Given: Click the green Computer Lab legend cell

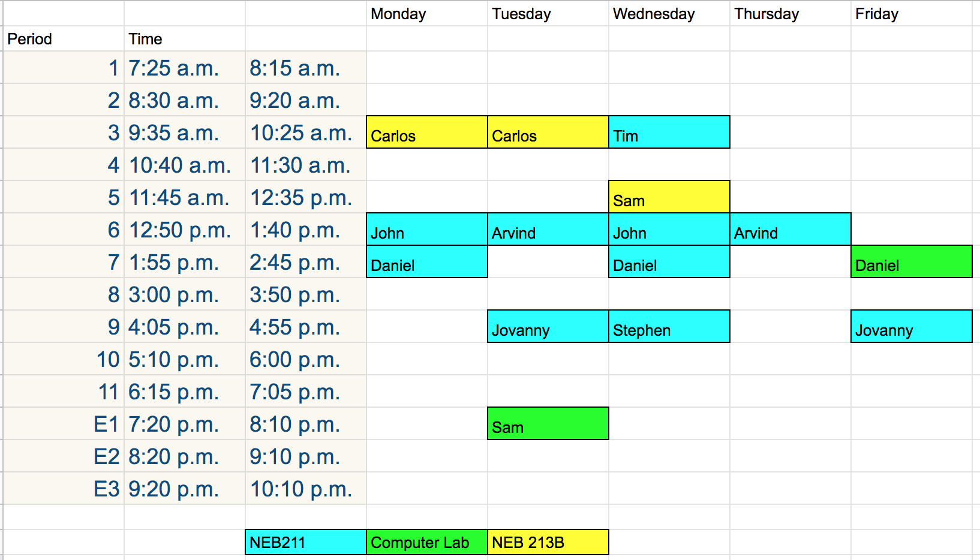Looking at the screenshot, I should click(x=426, y=542).
